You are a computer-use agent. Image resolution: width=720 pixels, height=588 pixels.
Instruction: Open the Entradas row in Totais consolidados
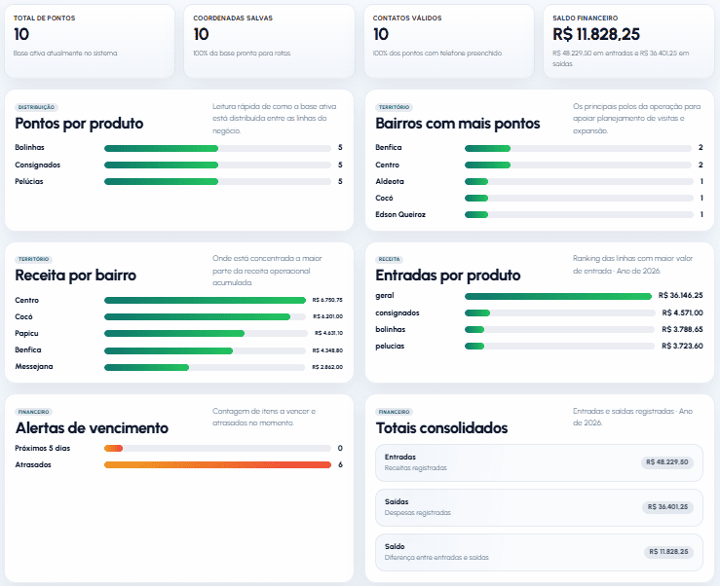pyautogui.click(x=539, y=462)
